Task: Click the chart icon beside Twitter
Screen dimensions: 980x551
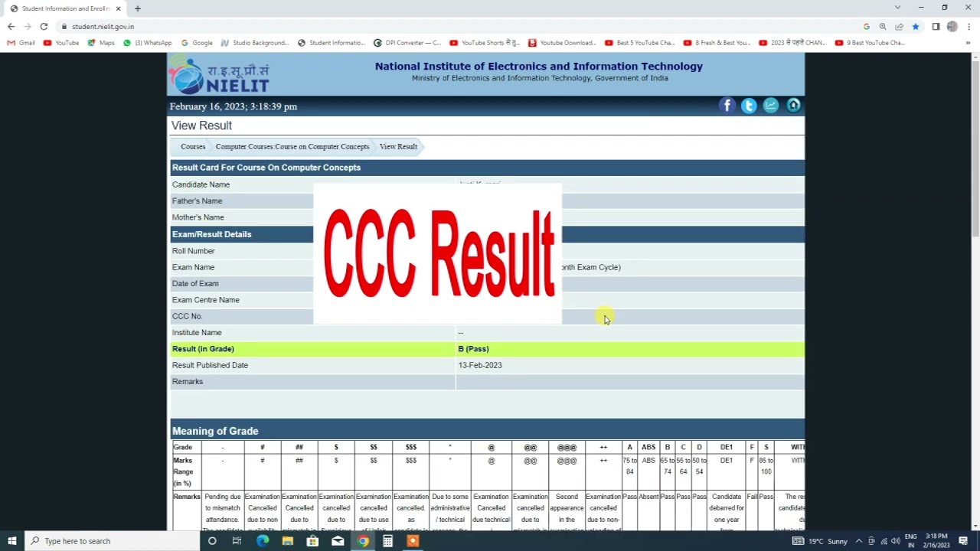Action: tap(771, 106)
